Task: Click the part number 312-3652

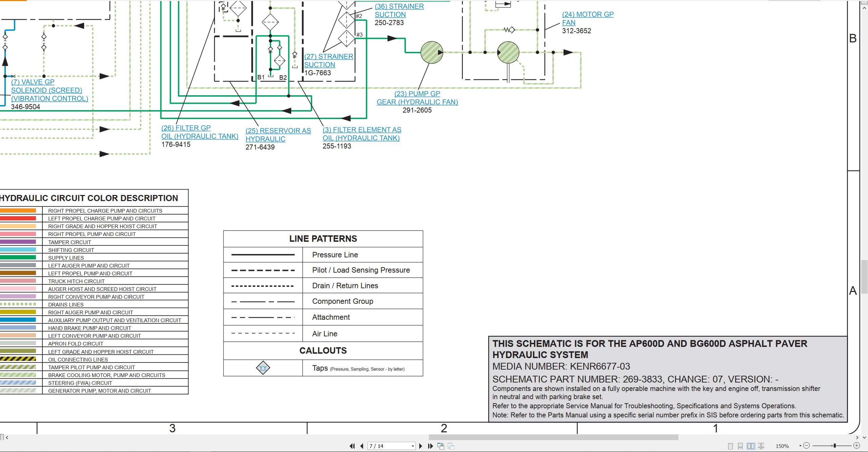Action: click(576, 31)
